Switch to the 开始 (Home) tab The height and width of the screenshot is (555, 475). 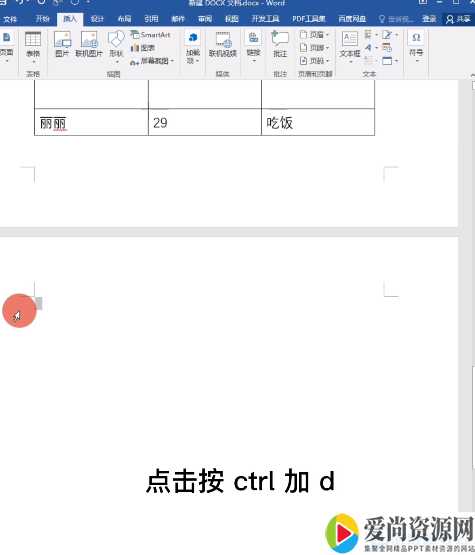pyautogui.click(x=42, y=19)
